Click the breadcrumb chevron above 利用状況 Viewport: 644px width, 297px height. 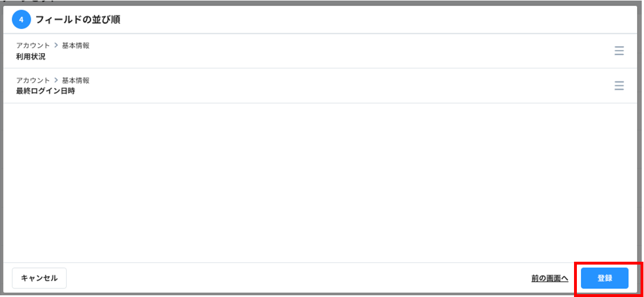click(x=56, y=46)
